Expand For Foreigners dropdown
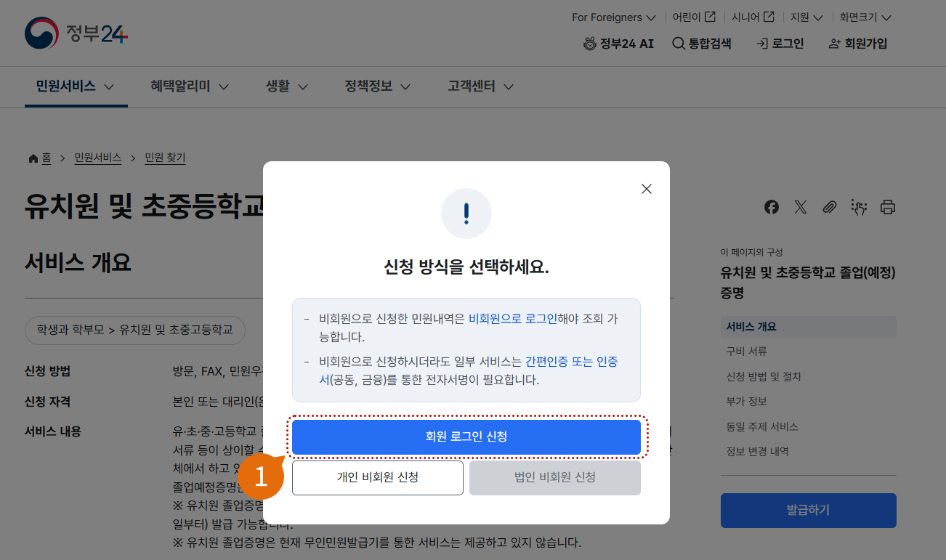The image size is (946, 560). click(614, 17)
